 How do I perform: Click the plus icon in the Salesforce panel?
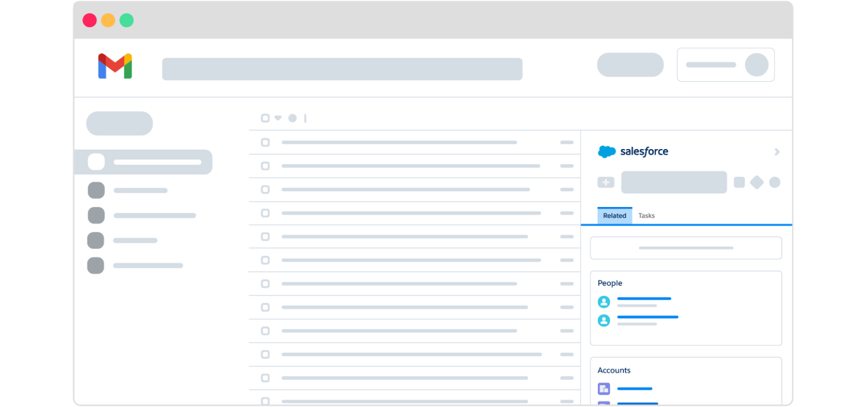(x=605, y=182)
